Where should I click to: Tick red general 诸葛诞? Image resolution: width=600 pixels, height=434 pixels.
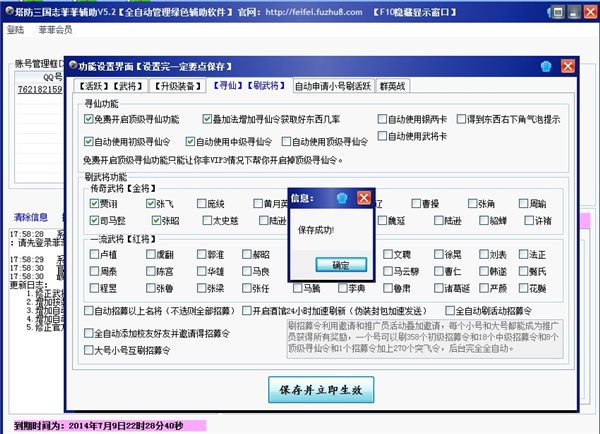tap(439, 288)
